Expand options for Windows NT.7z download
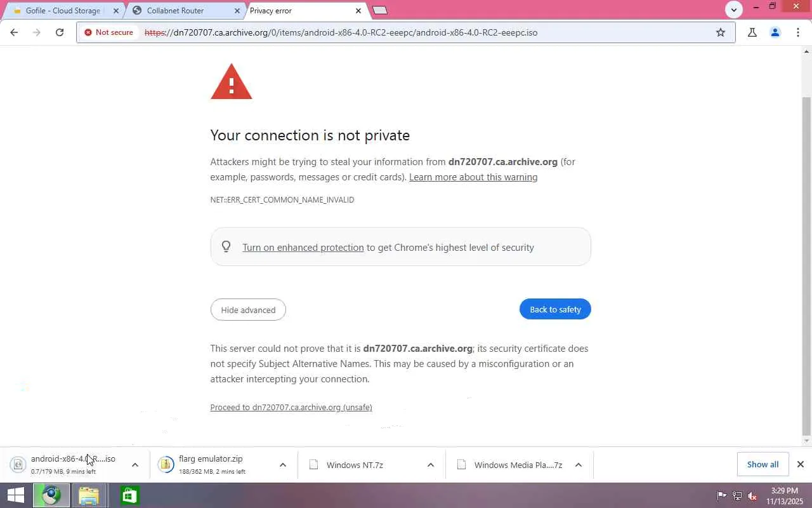This screenshot has width=812, height=508. coord(431,465)
